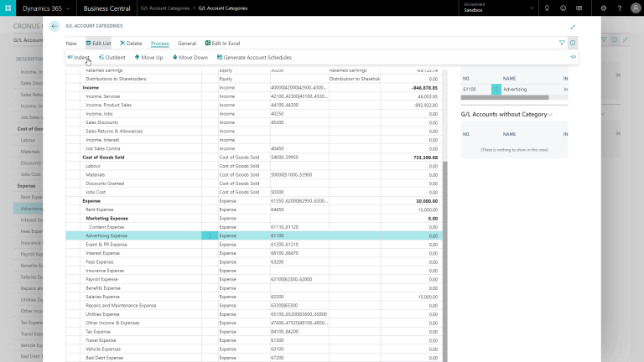644x362 pixels.
Task: Click the pin action bar icon
Action: coord(573,57)
